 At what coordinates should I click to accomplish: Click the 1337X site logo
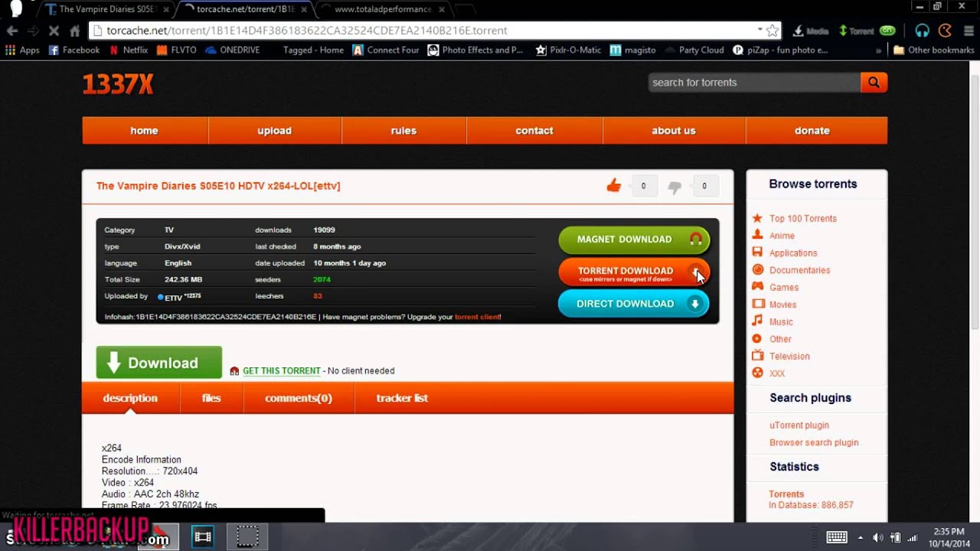[x=118, y=84]
